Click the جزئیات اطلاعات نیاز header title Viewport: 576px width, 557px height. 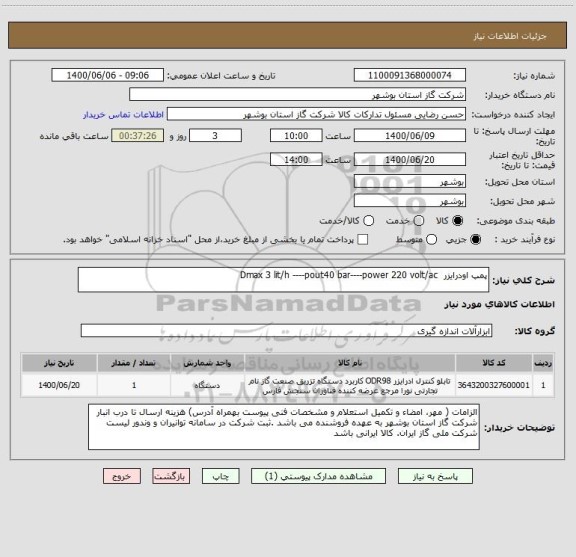(x=510, y=36)
